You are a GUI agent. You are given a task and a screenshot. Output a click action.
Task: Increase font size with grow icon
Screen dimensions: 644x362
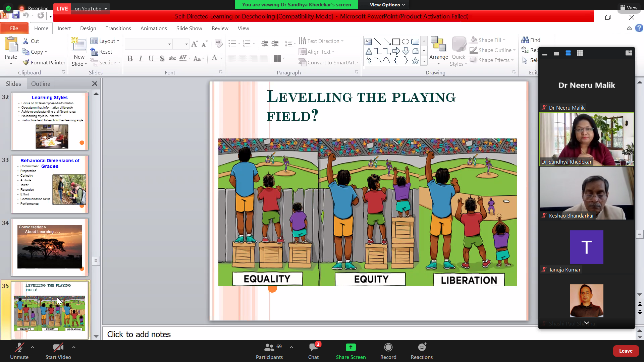click(x=195, y=44)
